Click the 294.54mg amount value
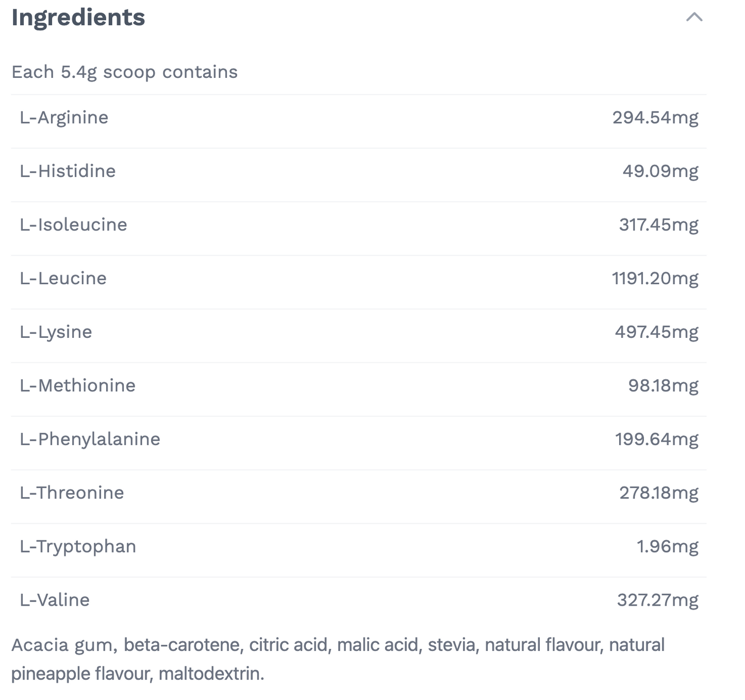 pos(655,118)
